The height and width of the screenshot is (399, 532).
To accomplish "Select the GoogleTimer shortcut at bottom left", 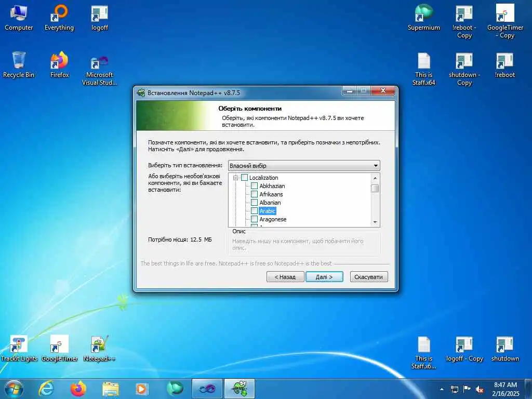I will click(59, 349).
